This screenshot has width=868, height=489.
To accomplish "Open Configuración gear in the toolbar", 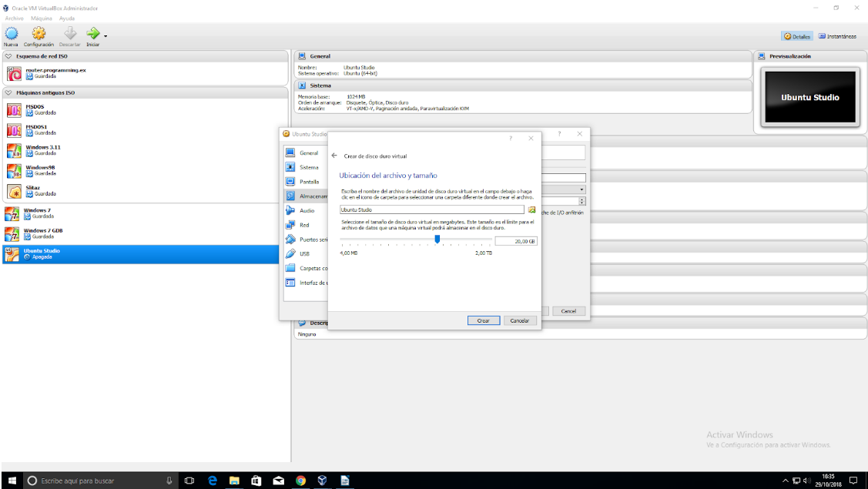I will coord(39,34).
